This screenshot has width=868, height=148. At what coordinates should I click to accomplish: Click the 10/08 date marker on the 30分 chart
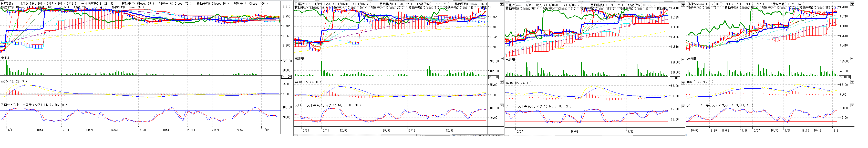point(574,132)
